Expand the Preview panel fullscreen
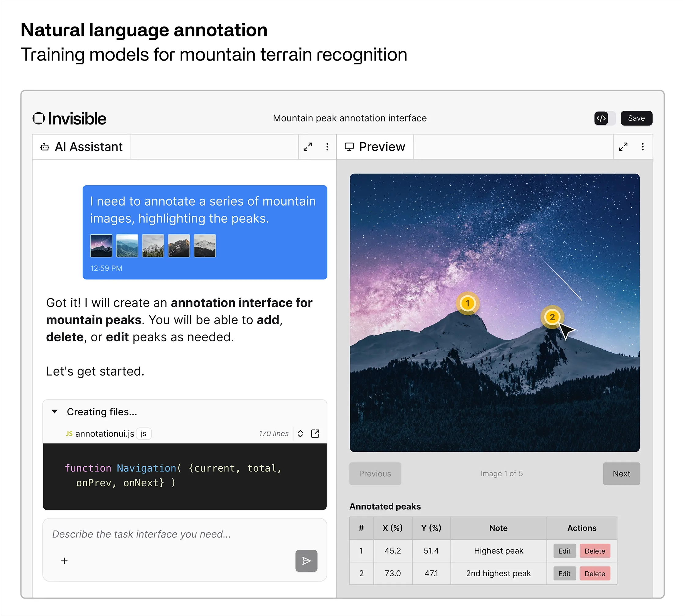 623,147
